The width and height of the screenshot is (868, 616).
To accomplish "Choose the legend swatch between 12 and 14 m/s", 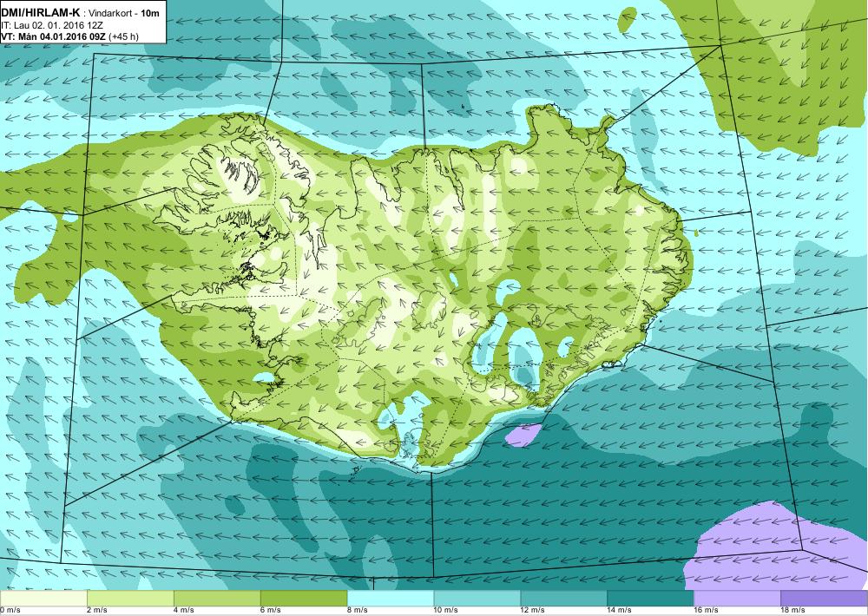I will pos(564,599).
